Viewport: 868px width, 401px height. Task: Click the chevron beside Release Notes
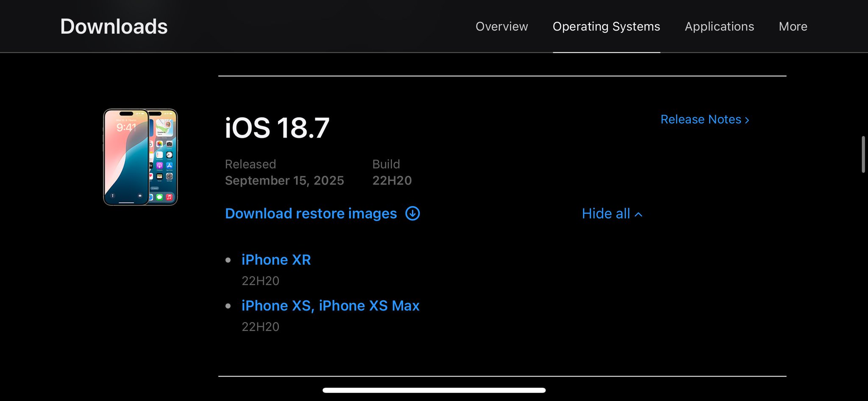point(747,121)
